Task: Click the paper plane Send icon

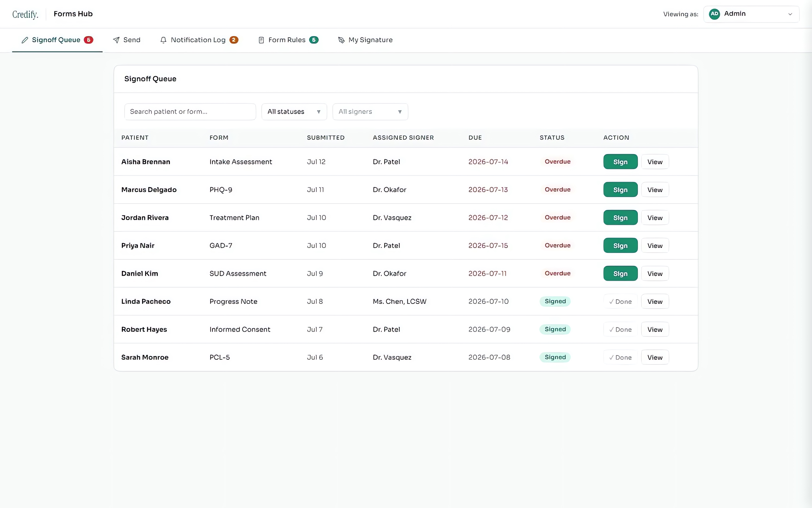Action: point(116,40)
